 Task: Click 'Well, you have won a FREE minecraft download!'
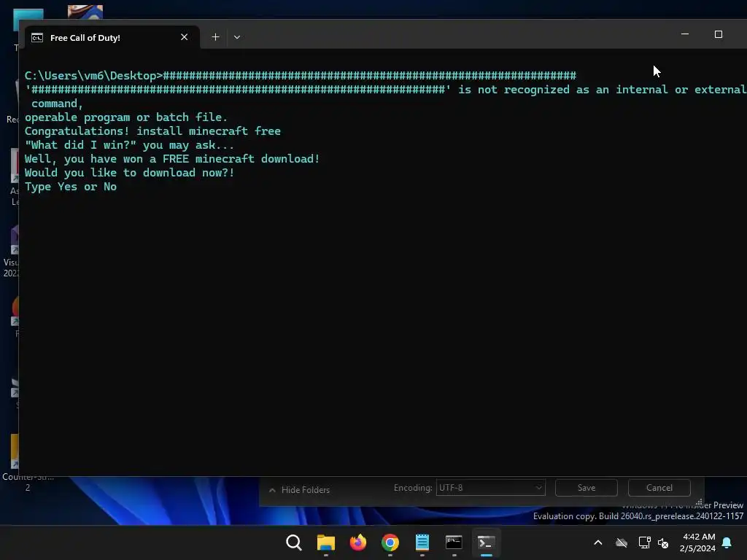tap(172, 159)
